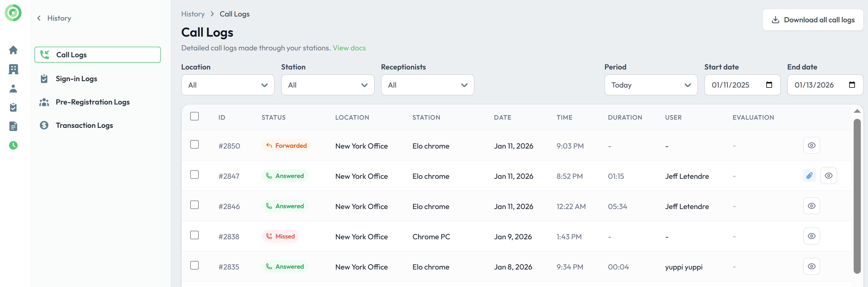The height and width of the screenshot is (287, 868).
Task: Click the person icon in sidebar
Action: pyautogui.click(x=13, y=89)
